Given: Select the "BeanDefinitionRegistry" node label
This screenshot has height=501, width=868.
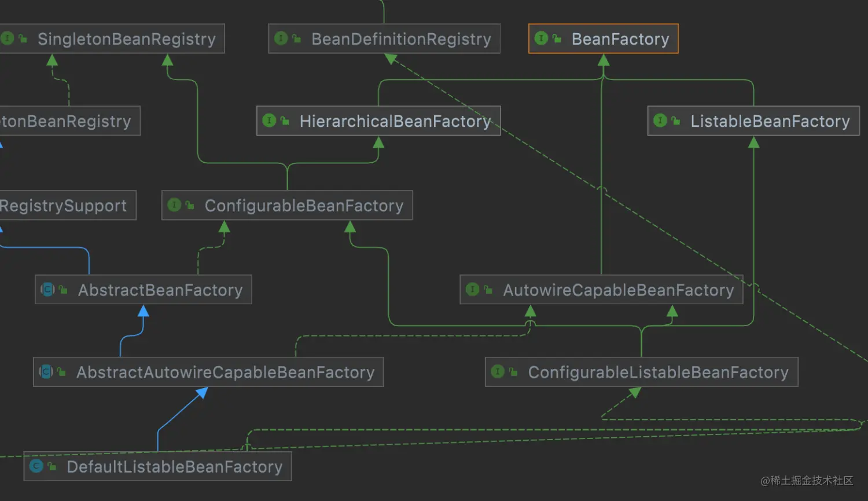Looking at the screenshot, I should pos(401,39).
